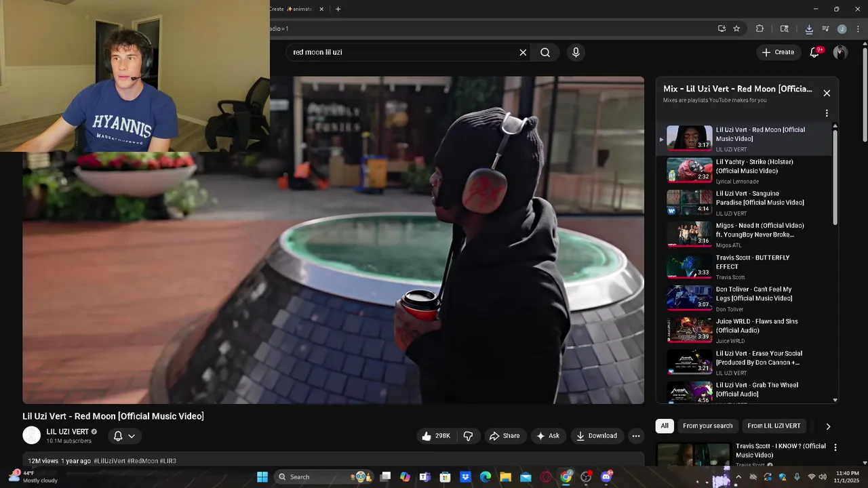Click the Windows taskbar Search box
Screen dimensions: 868x488
coord(323,476)
